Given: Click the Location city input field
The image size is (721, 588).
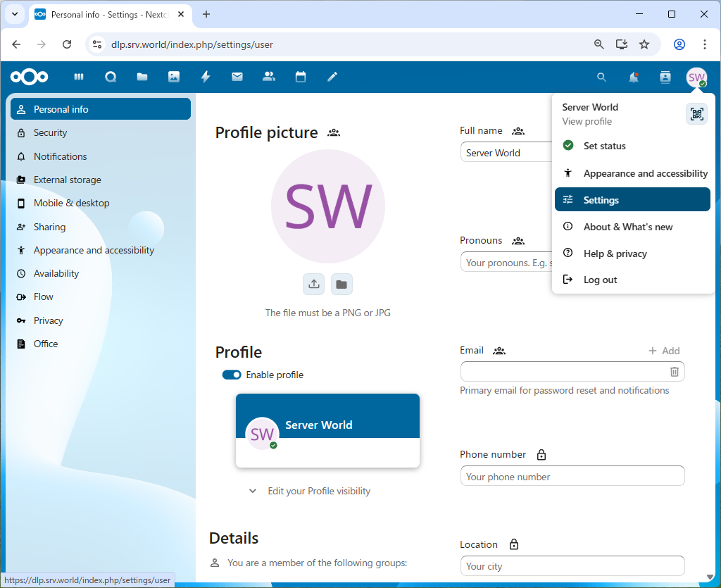Looking at the screenshot, I should click(x=572, y=566).
